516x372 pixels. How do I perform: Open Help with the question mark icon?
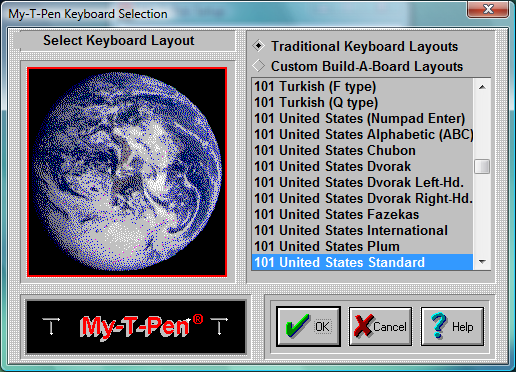coord(452,326)
